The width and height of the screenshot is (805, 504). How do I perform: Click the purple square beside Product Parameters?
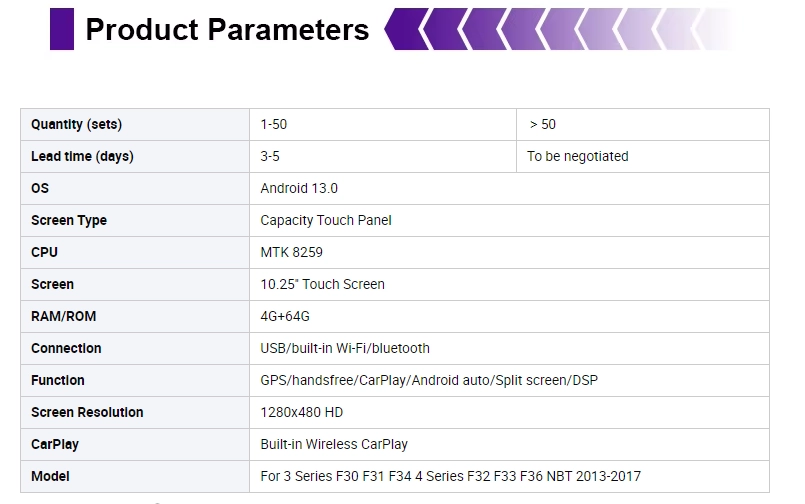click(62, 29)
